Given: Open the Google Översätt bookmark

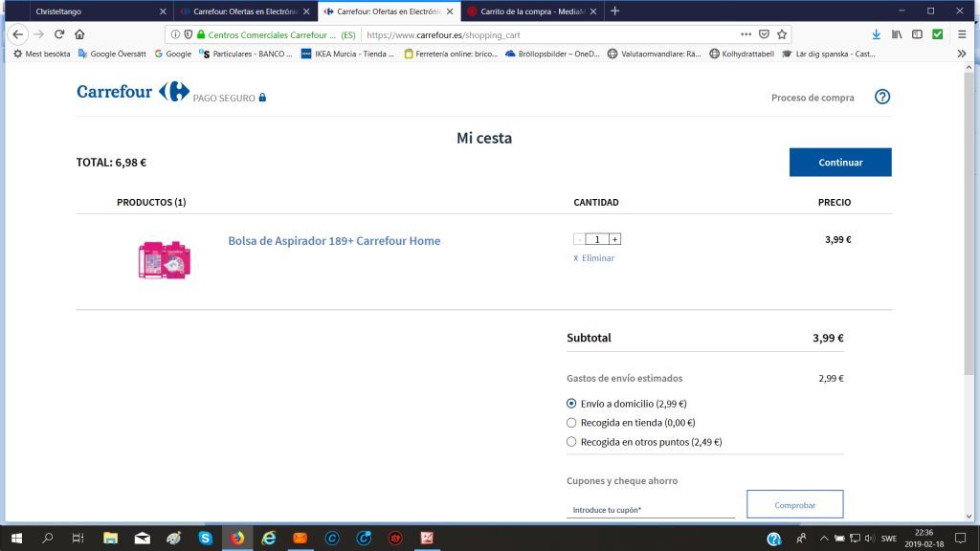Looking at the screenshot, I should click(112, 54).
